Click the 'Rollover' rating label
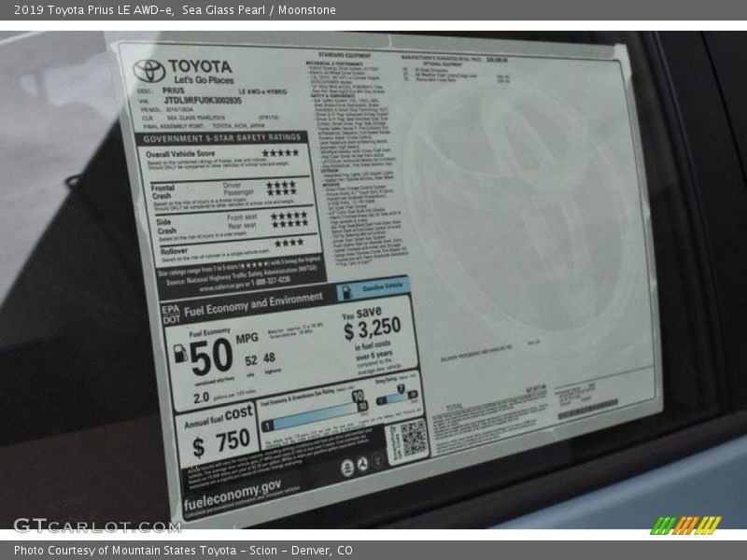The width and height of the screenshot is (747, 560). point(174,251)
